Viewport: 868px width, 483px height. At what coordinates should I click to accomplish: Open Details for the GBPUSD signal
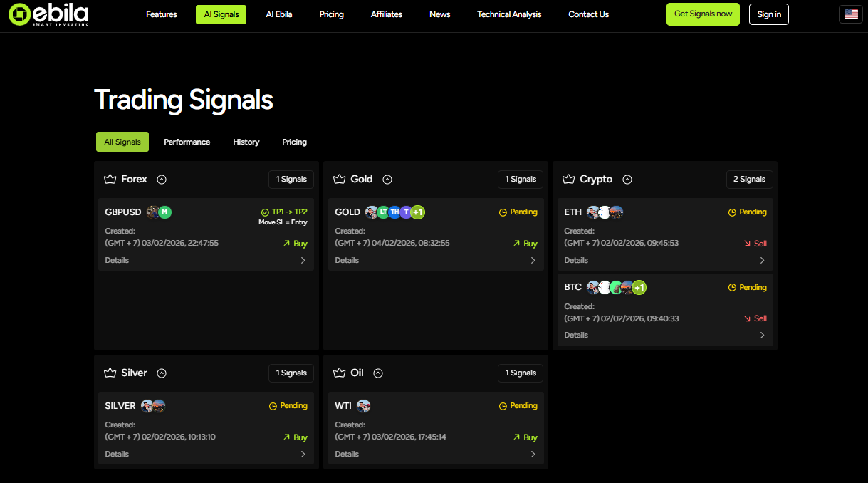205,260
